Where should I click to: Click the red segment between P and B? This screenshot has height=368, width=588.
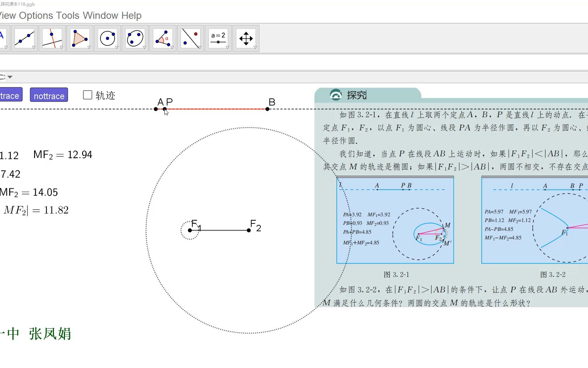(x=216, y=109)
